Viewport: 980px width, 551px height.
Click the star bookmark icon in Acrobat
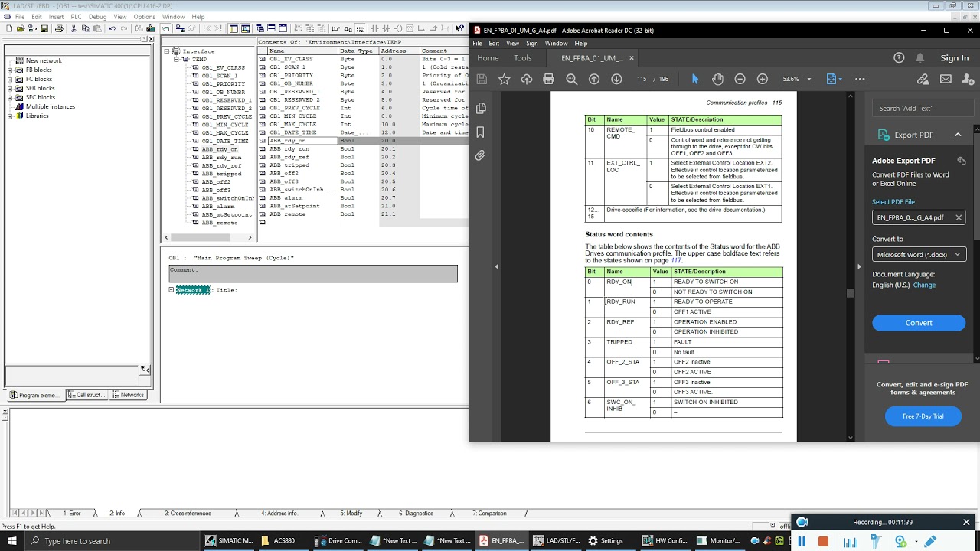pos(504,79)
